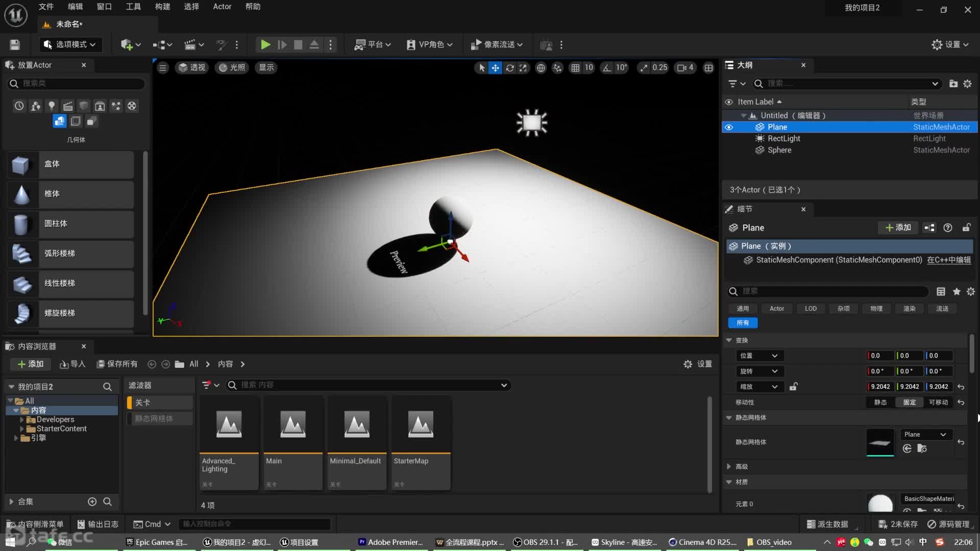
Task: Click the 导入 import button
Action: tap(72, 364)
